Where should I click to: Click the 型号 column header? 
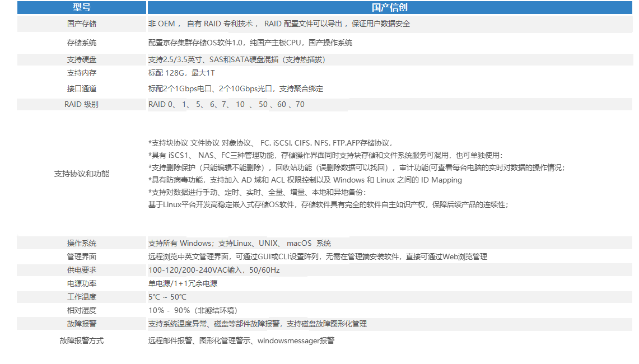tap(82, 7)
